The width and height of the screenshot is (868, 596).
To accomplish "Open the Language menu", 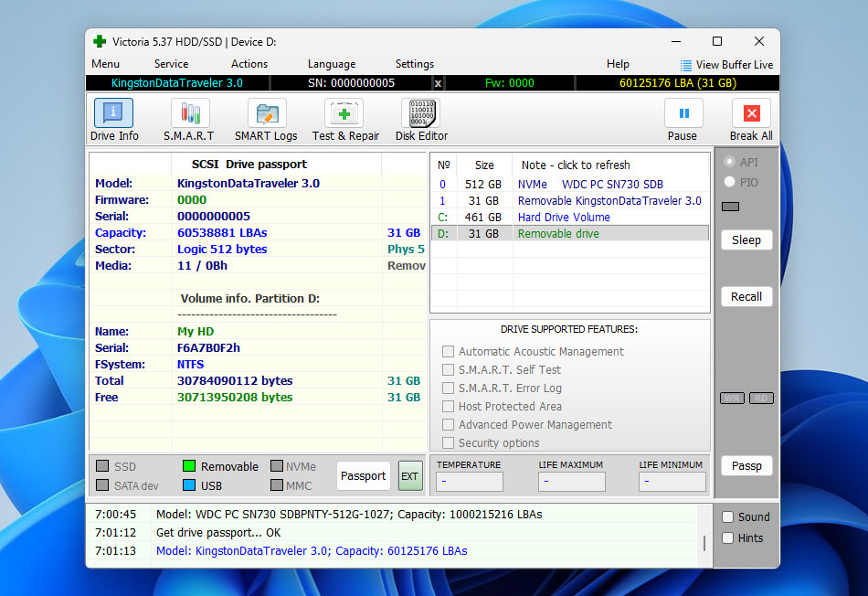I will pos(332,64).
